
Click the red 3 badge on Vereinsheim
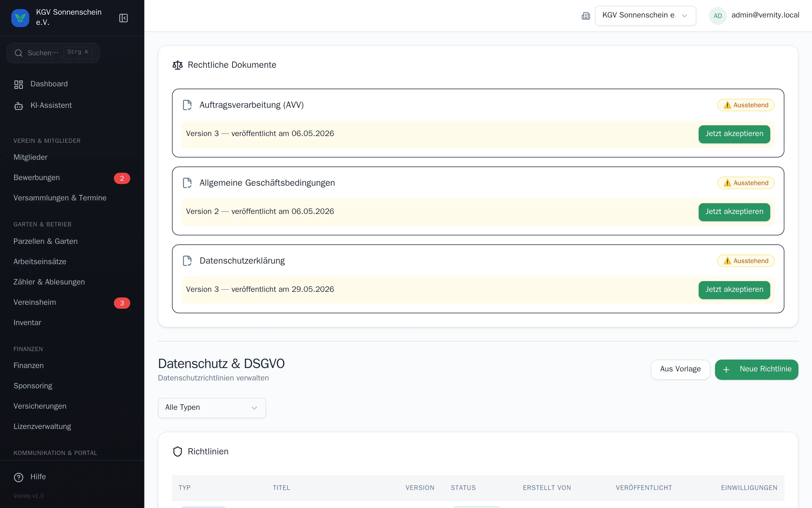122,303
